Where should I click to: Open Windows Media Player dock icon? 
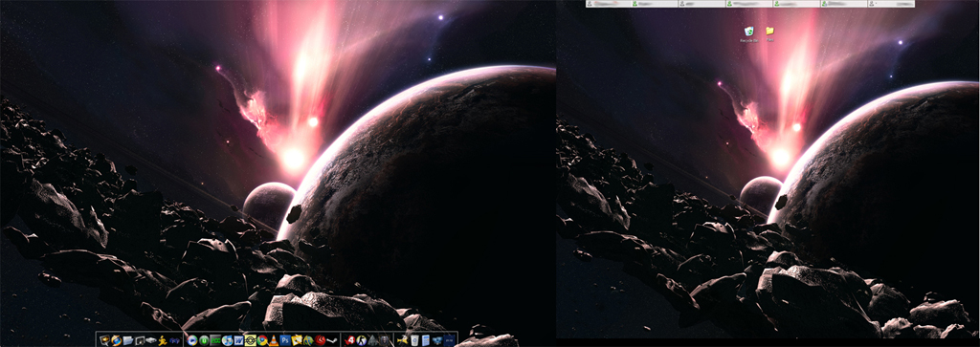[x=191, y=340]
